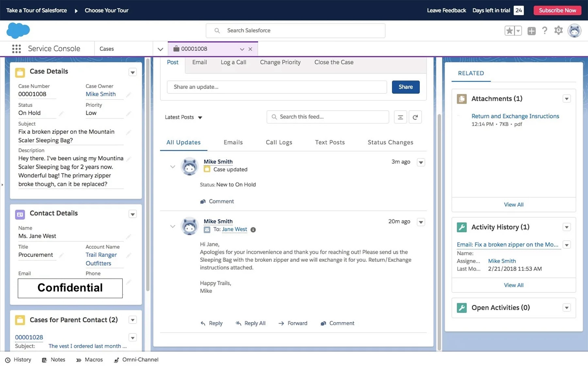This screenshot has width=588, height=368.
Task: Open the Cases navigation dropdown chevron
Action: [x=160, y=49]
